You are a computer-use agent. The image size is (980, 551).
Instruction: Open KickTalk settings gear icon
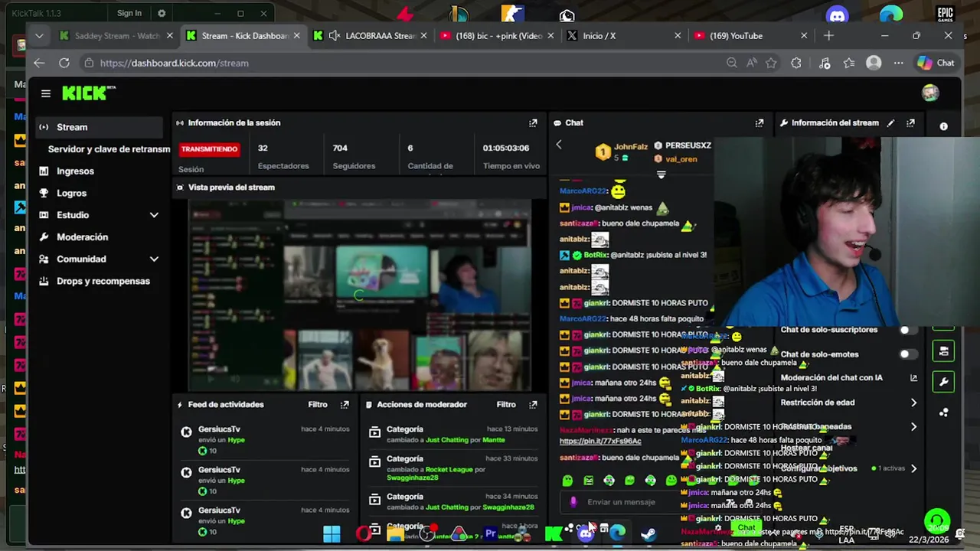161,13
